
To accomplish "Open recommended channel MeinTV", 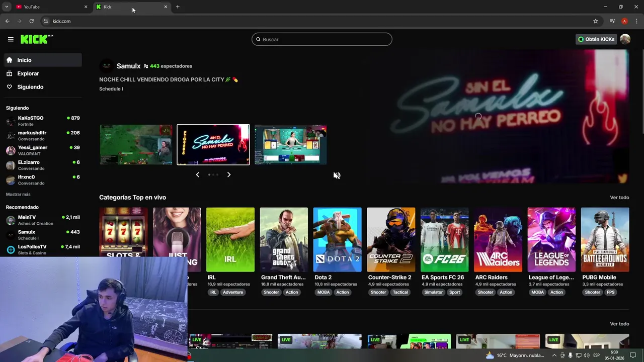I will tap(43, 220).
